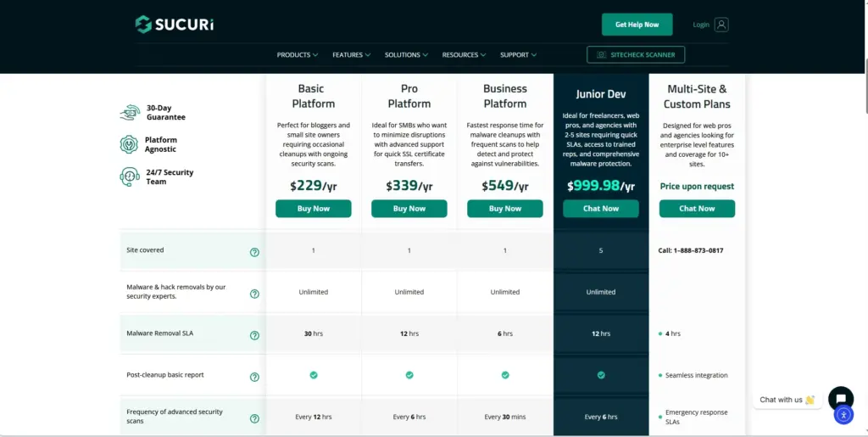Viewport: 868px width, 437px height.
Task: Buy the Basic Platform plan
Action: tap(313, 209)
